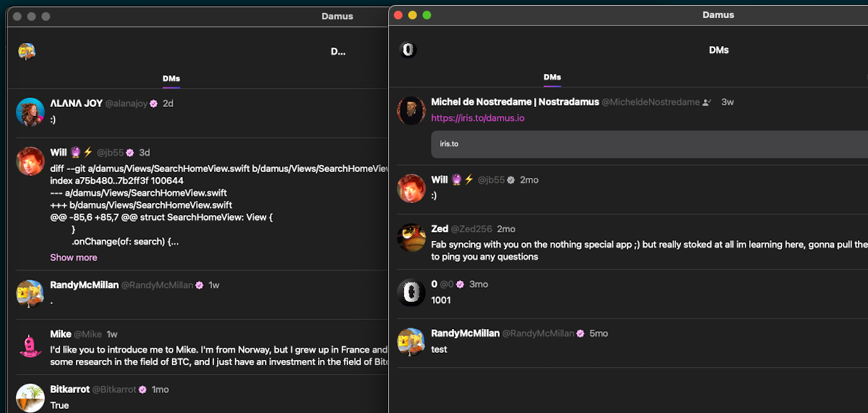Click the 5mo timestamp on RandyMcMillan's message
The image size is (868, 413).
599,333
